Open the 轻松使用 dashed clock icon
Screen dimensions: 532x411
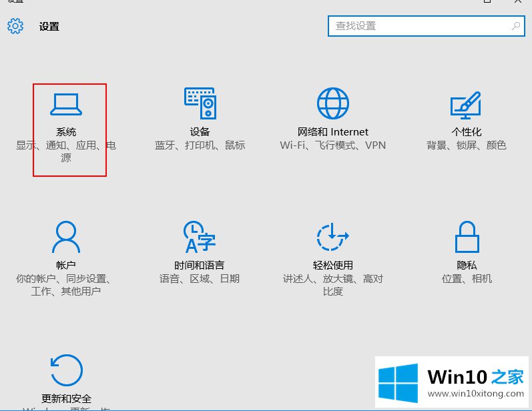[333, 237]
